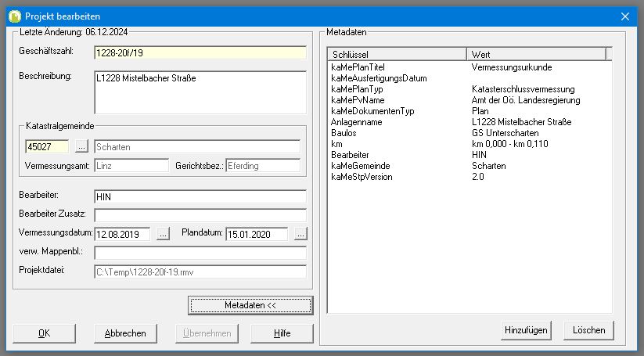Click Hinzufügen to add metadata
Image resolution: width=644 pixels, height=356 pixels.
pyautogui.click(x=524, y=329)
